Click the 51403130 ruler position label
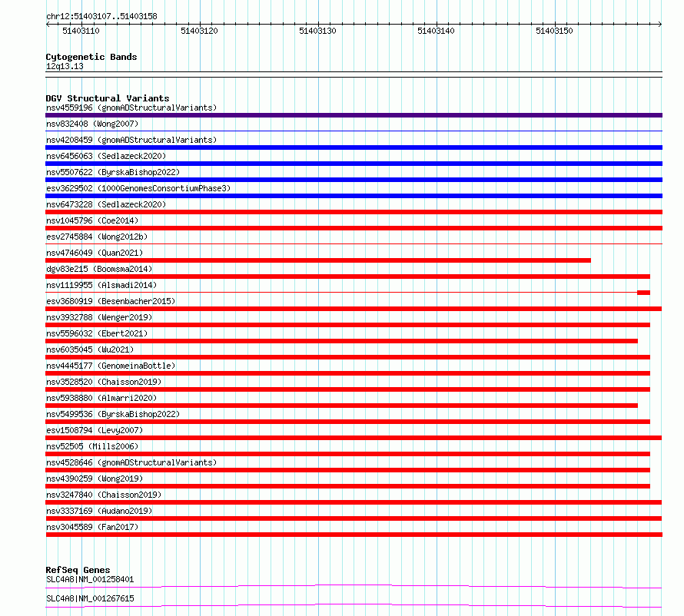 coord(317,31)
